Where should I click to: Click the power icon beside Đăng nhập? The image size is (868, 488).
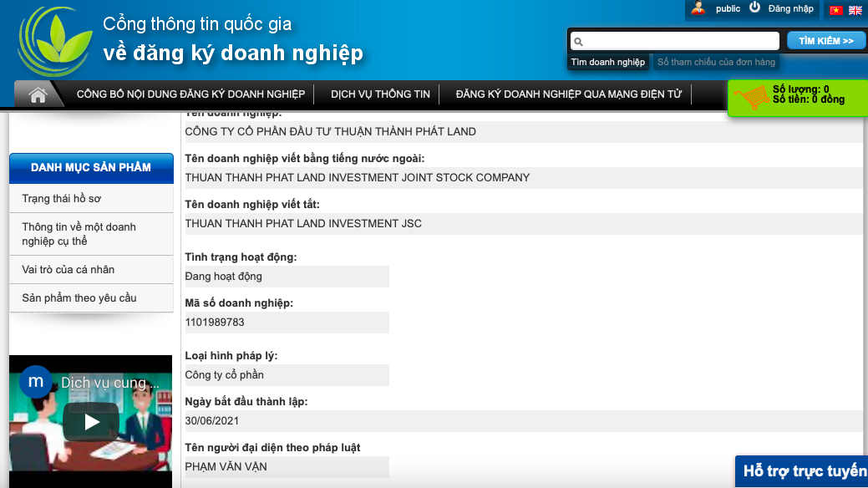coord(754,8)
